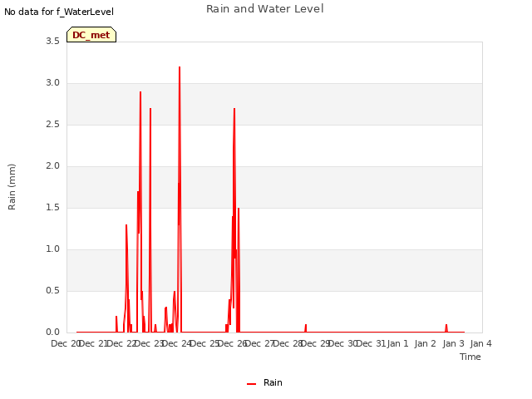Click the 1.5 mm spike after Dec 26 peak
The width and height of the screenshot is (532, 399).
[x=239, y=209]
